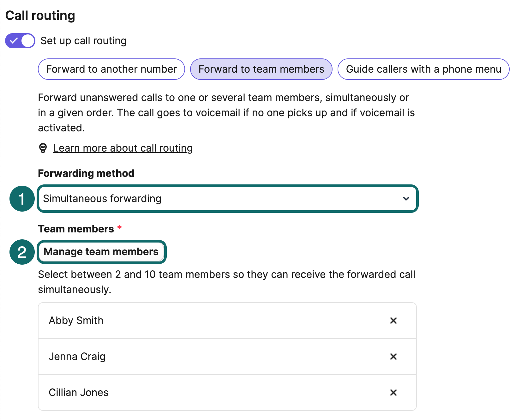
Task: Open Learn more about call routing link
Action: (123, 148)
